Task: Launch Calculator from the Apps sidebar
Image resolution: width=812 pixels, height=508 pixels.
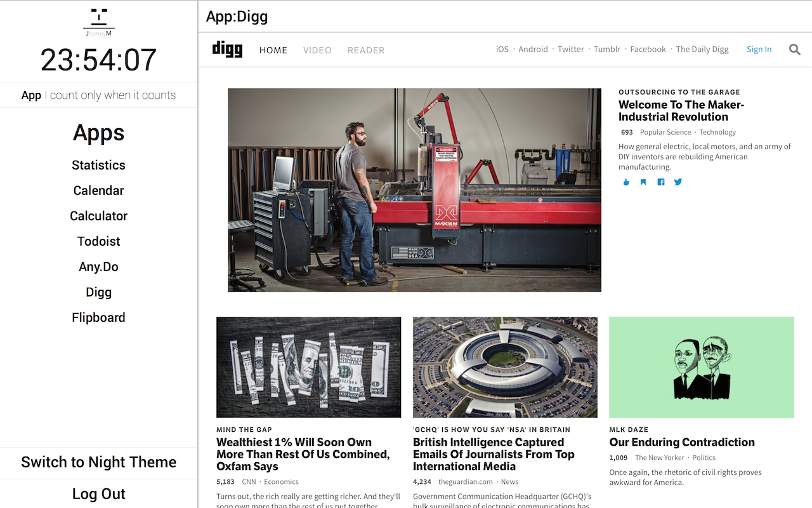Action: point(98,216)
